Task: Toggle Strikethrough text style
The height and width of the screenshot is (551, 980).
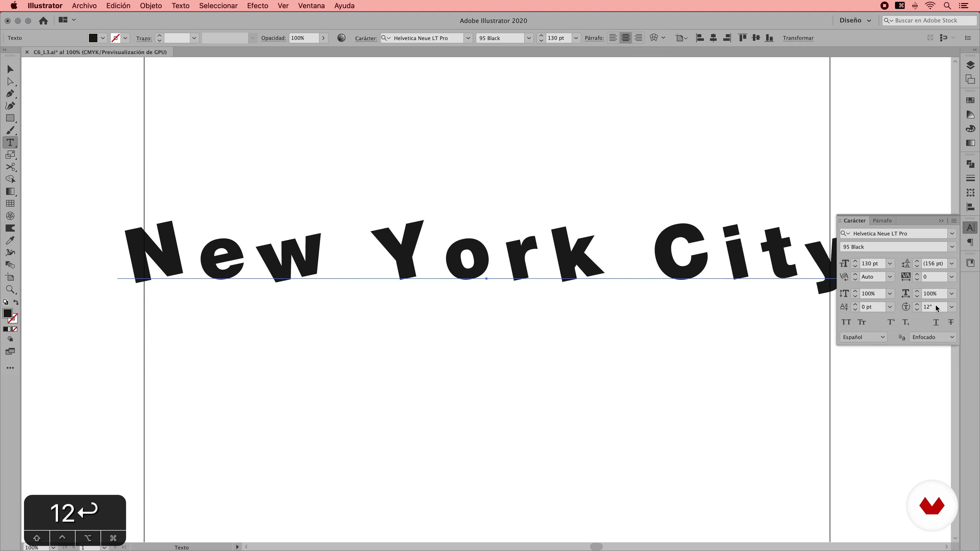Action: pyautogui.click(x=951, y=322)
